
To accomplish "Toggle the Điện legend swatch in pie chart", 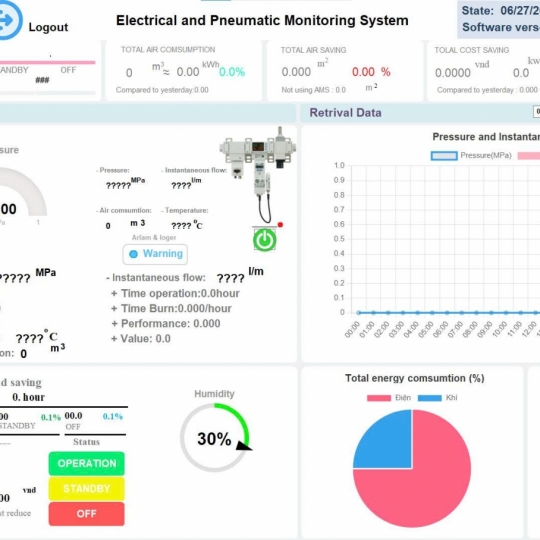I will coord(379,398).
